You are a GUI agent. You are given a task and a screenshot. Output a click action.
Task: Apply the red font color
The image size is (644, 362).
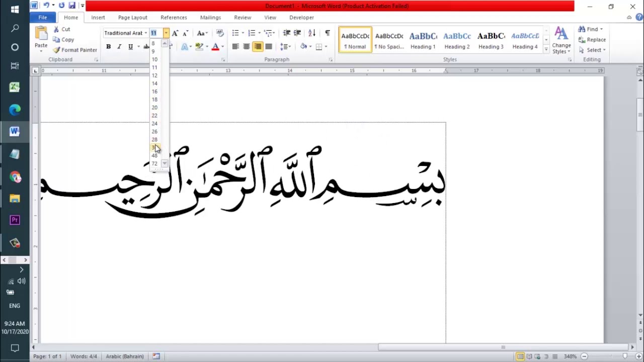coord(215,47)
